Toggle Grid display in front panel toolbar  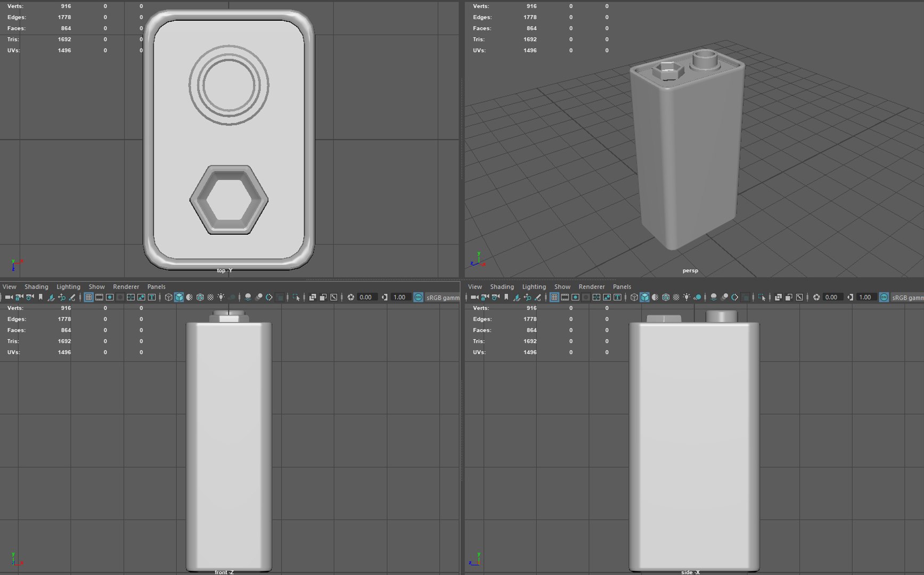88,297
